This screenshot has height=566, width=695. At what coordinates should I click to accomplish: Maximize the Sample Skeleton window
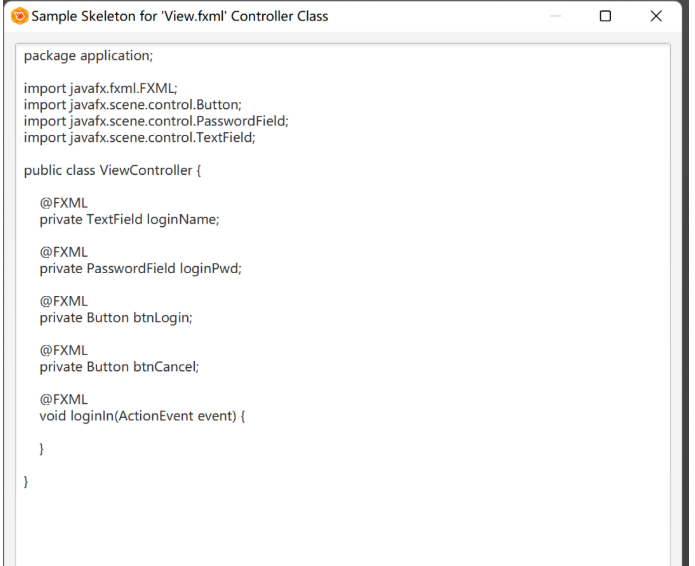[x=605, y=16]
